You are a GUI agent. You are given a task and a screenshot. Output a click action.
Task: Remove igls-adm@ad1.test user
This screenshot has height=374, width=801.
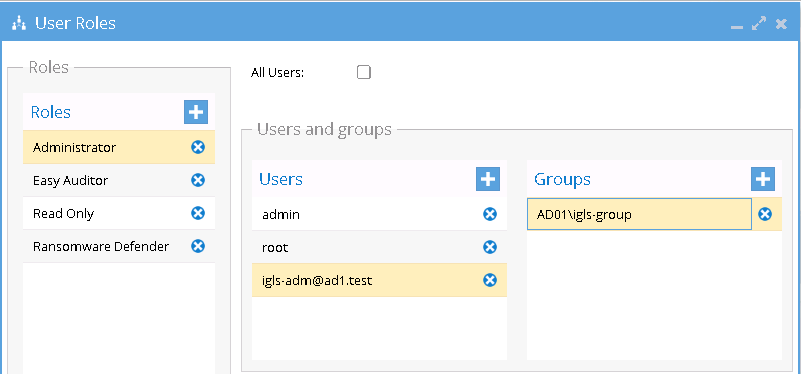(x=490, y=280)
